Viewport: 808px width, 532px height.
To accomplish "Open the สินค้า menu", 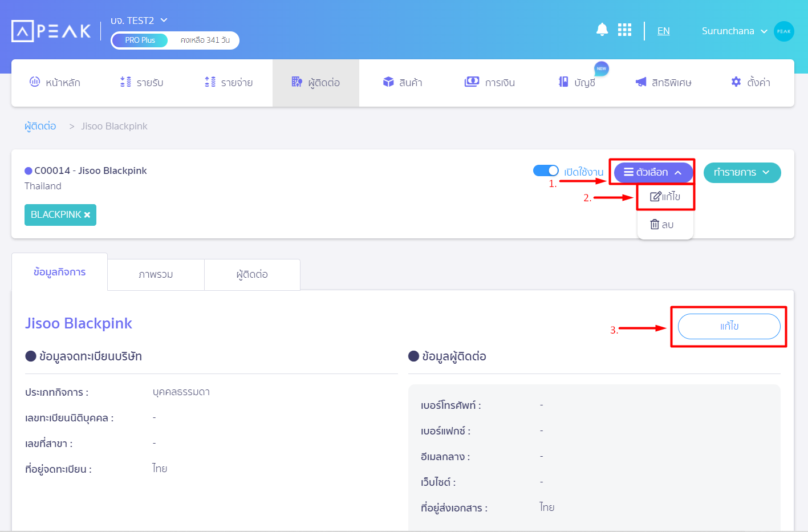I will click(403, 83).
